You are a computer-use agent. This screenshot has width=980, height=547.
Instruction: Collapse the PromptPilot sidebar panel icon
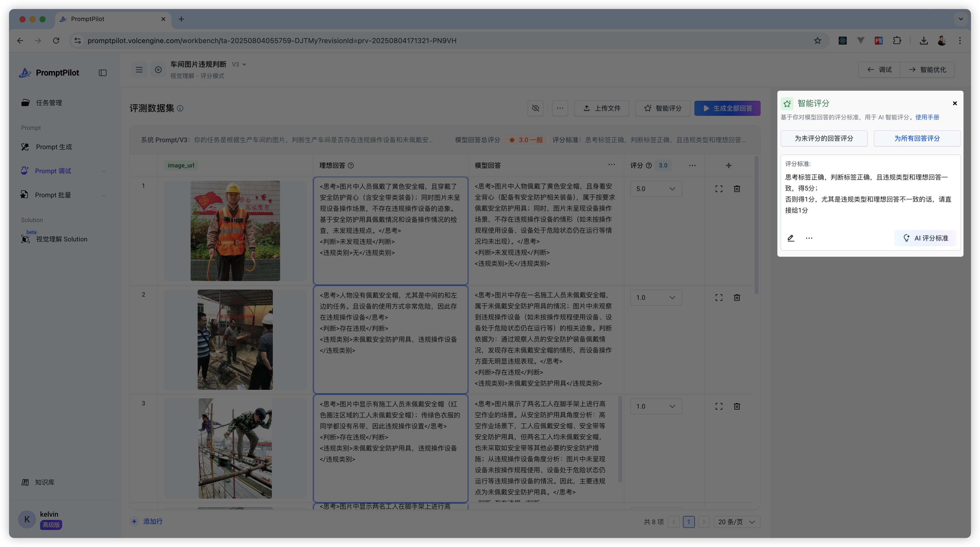103,73
